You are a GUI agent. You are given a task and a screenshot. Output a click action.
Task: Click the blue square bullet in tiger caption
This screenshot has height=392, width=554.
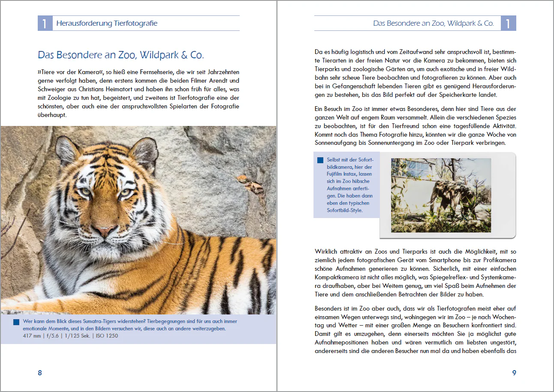[17, 322]
